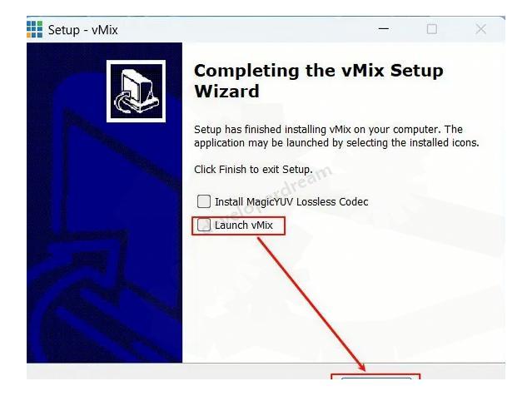This screenshot has height=396, width=532.
Task: Click the dark blue wizard side banner
Action: [x=105, y=203]
